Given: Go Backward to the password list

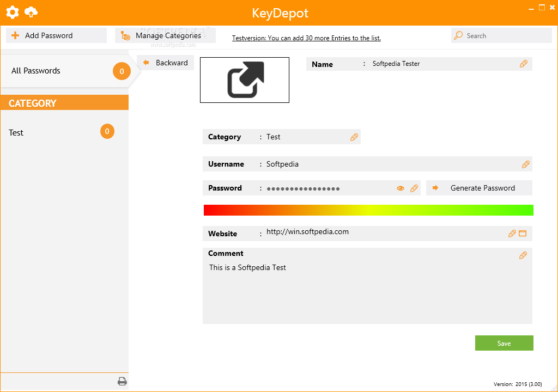Looking at the screenshot, I should click(166, 63).
